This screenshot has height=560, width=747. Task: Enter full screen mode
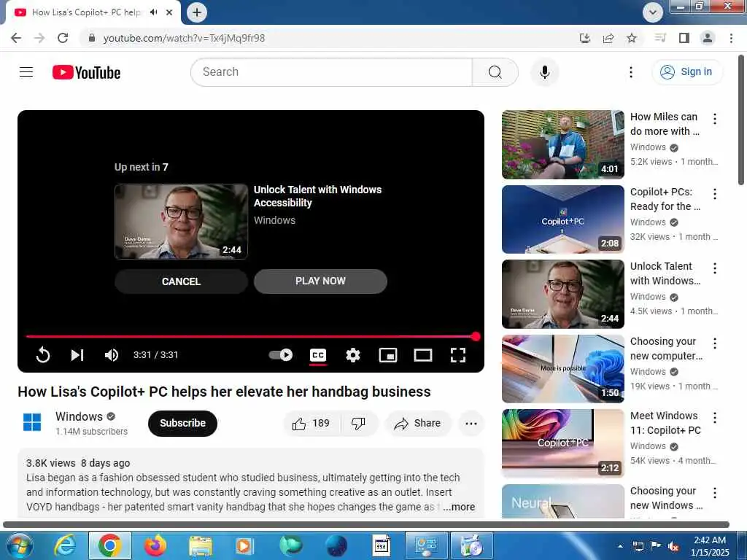pyautogui.click(x=458, y=355)
